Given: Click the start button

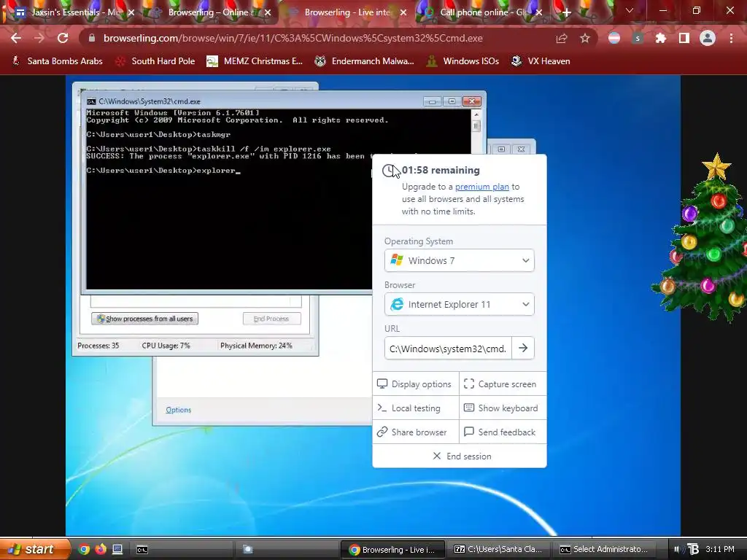Looking at the screenshot, I should (x=34, y=549).
